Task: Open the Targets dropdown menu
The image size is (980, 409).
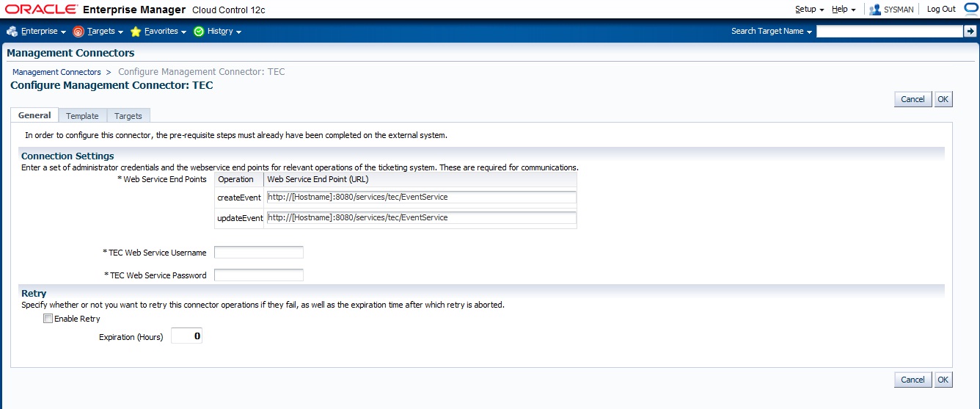Action: click(x=105, y=32)
